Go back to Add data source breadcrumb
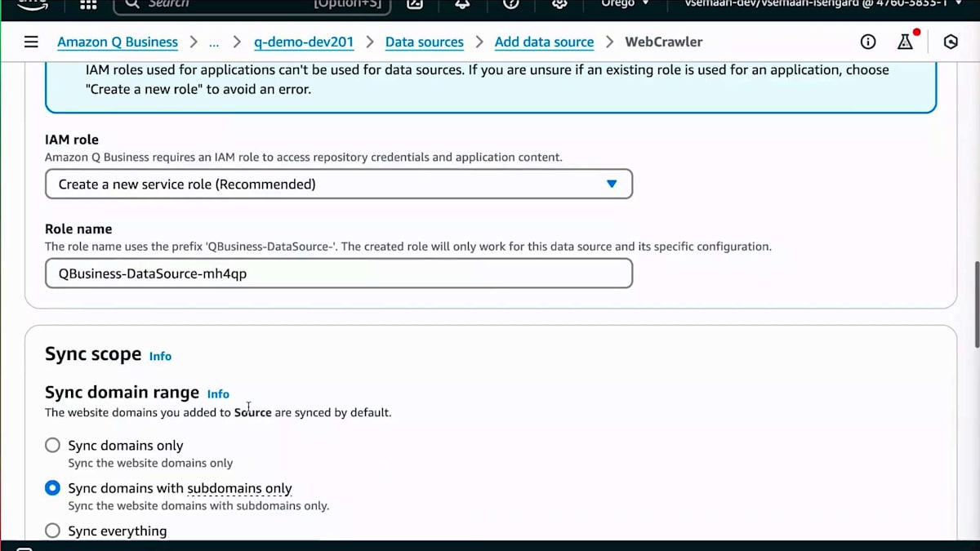The width and height of the screenshot is (980, 551). [x=544, y=42]
